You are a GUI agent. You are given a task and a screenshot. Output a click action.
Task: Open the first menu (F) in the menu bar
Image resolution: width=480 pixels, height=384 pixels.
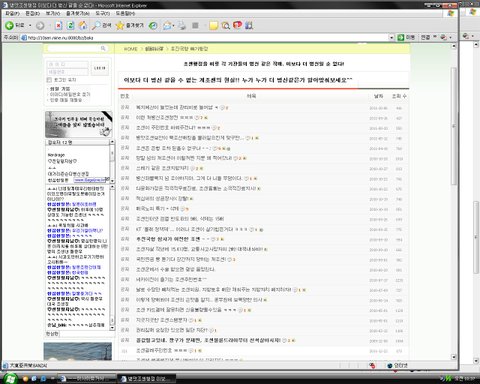13,13
